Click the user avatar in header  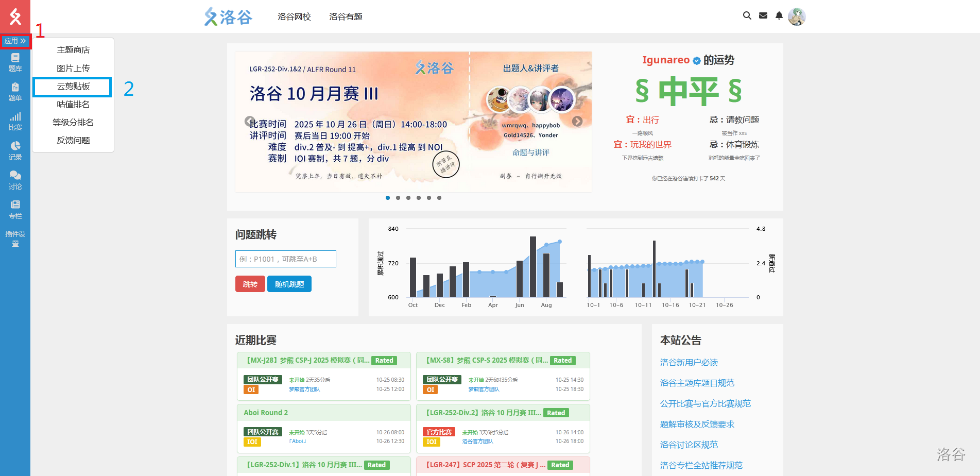797,16
